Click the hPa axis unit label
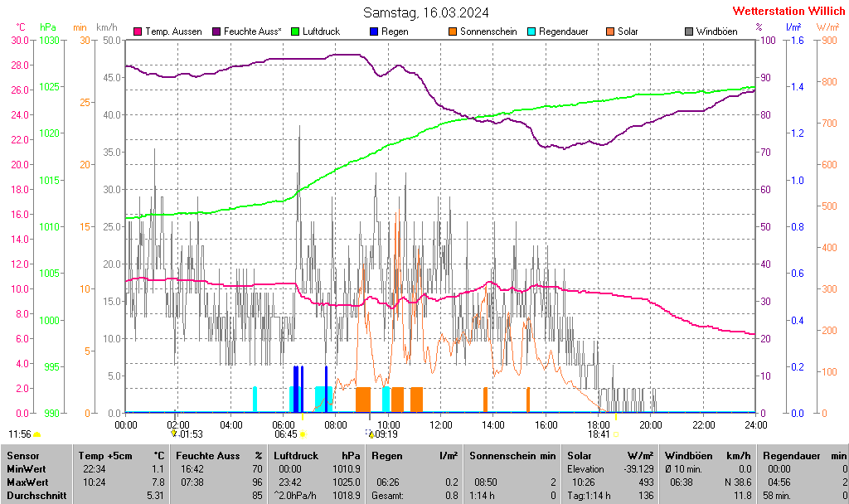The image size is (849, 504). pos(48,27)
